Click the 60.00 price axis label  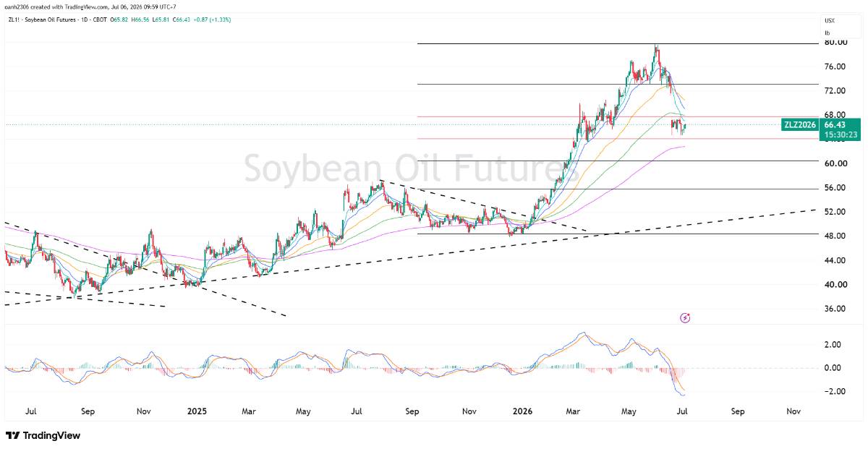click(835, 163)
